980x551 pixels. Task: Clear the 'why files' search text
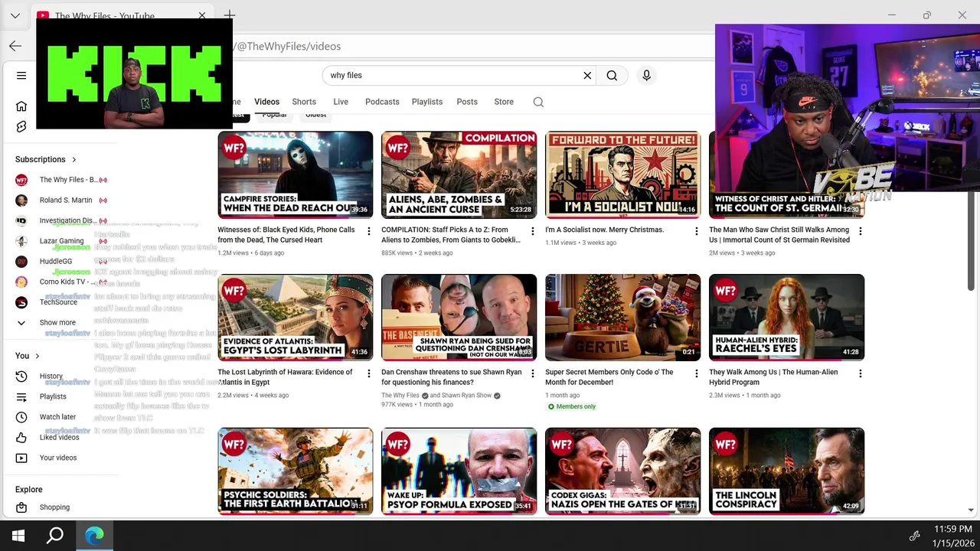tap(587, 76)
